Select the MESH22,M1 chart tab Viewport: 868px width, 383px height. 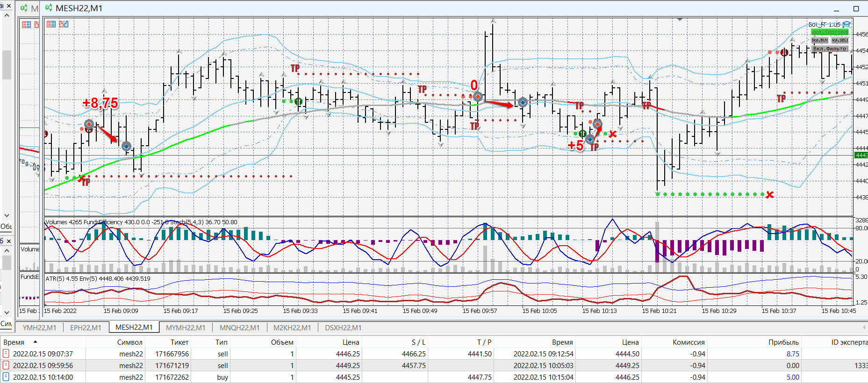point(134,327)
